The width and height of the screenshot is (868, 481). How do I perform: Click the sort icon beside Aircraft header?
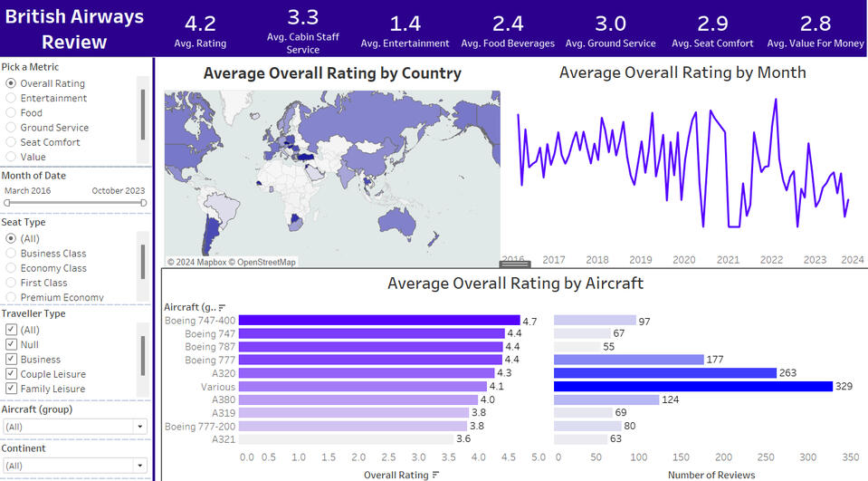[x=223, y=308]
